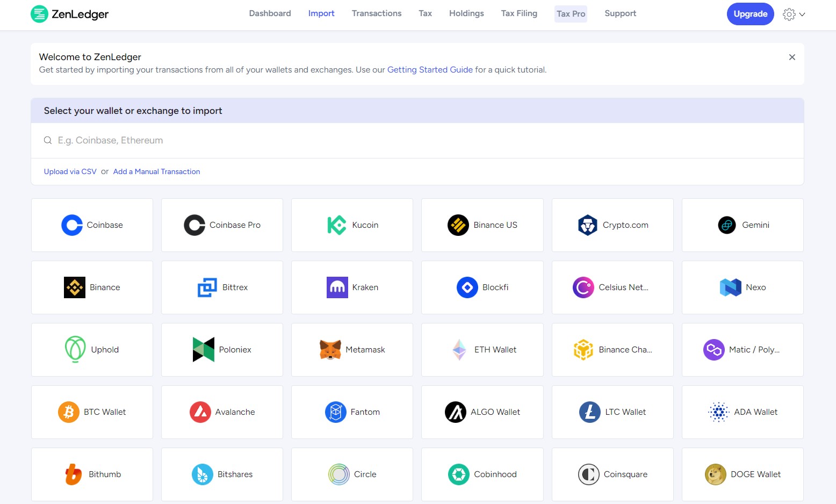Image resolution: width=836 pixels, height=504 pixels.
Task: Click the ZenLedger logo
Action: click(69, 14)
